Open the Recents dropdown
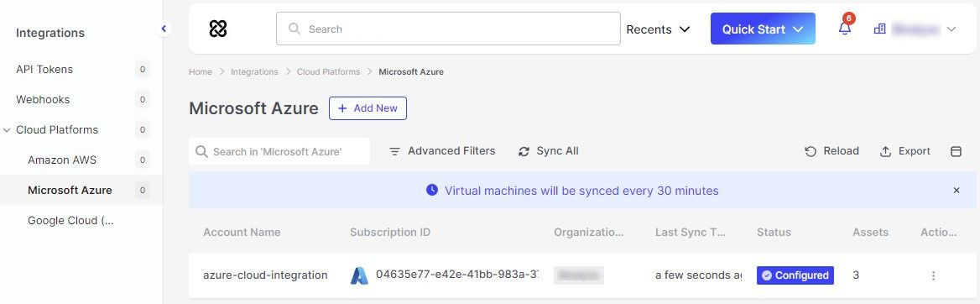 coord(658,29)
